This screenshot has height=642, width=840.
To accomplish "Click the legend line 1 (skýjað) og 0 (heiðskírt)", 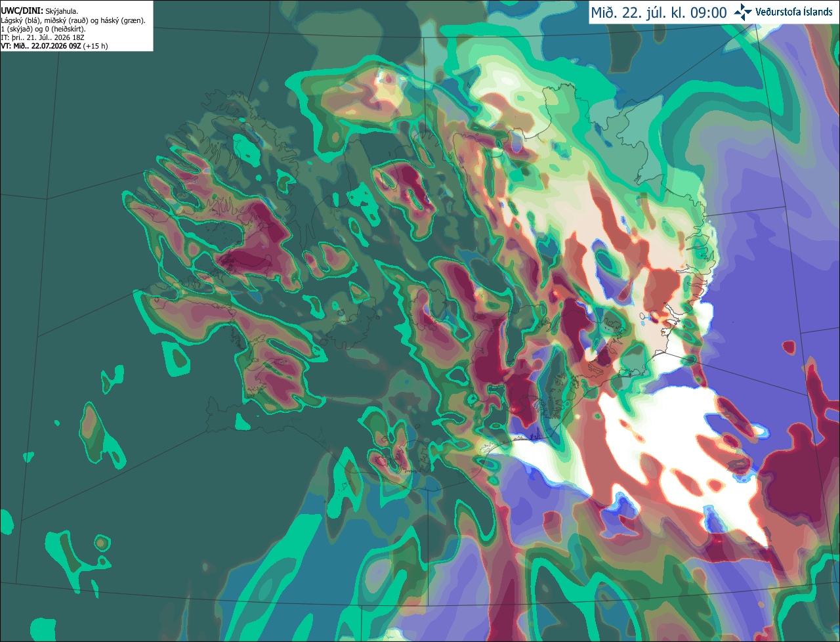I will click(x=43, y=29).
